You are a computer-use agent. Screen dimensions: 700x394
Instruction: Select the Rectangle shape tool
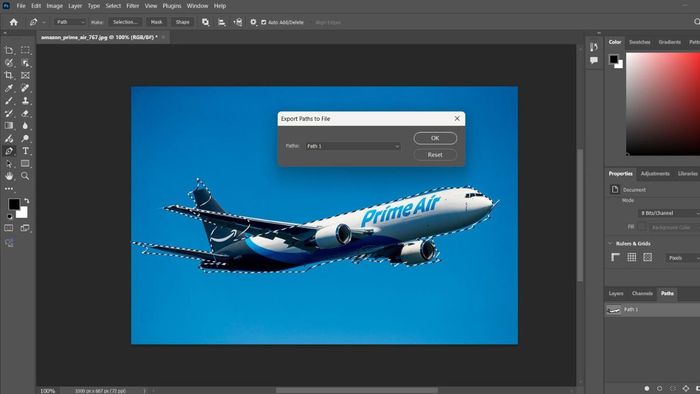pyautogui.click(x=25, y=163)
